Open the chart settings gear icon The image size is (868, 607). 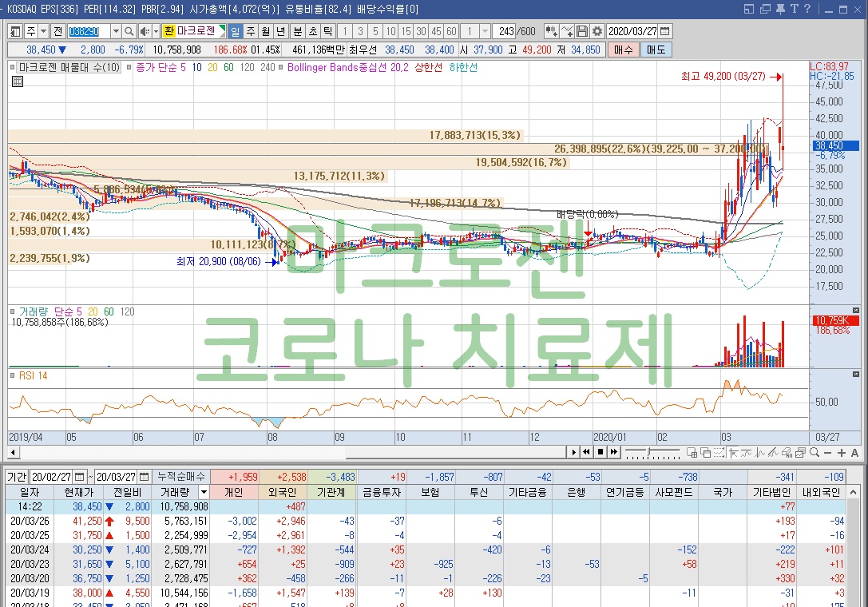click(x=597, y=31)
